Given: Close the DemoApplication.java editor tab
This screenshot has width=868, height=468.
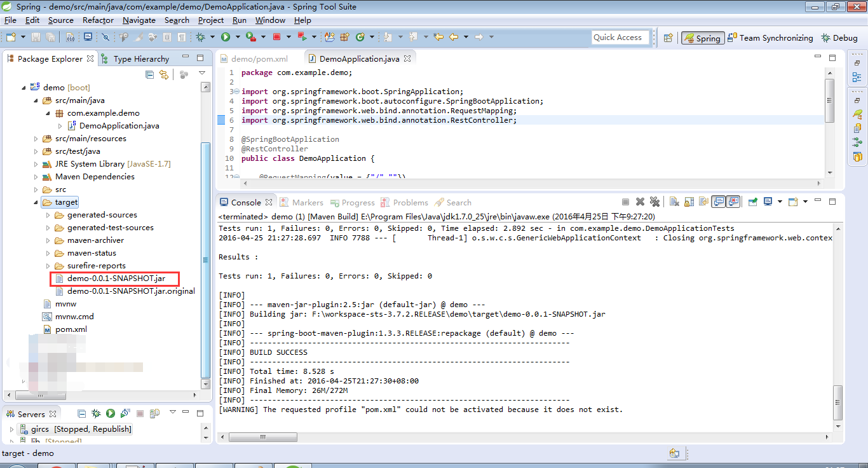Looking at the screenshot, I should point(407,59).
